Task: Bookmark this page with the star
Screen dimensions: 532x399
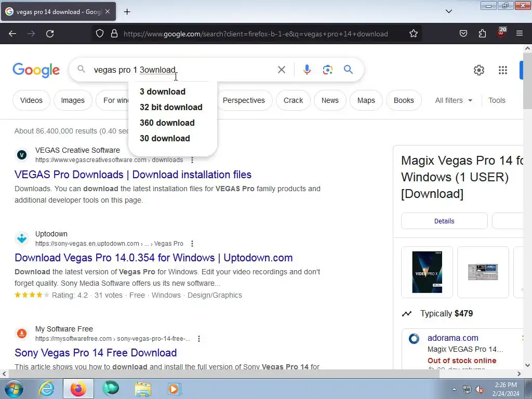Action: click(413, 34)
